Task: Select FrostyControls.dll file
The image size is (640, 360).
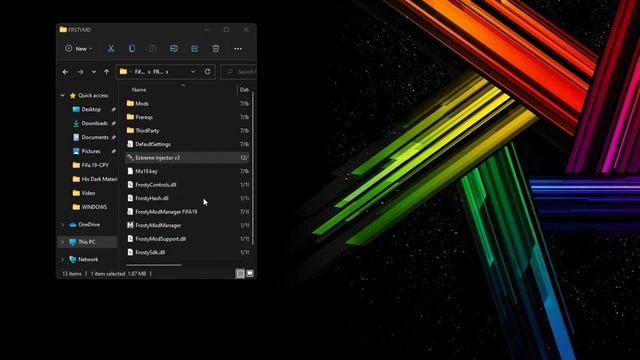Action: tap(156, 184)
